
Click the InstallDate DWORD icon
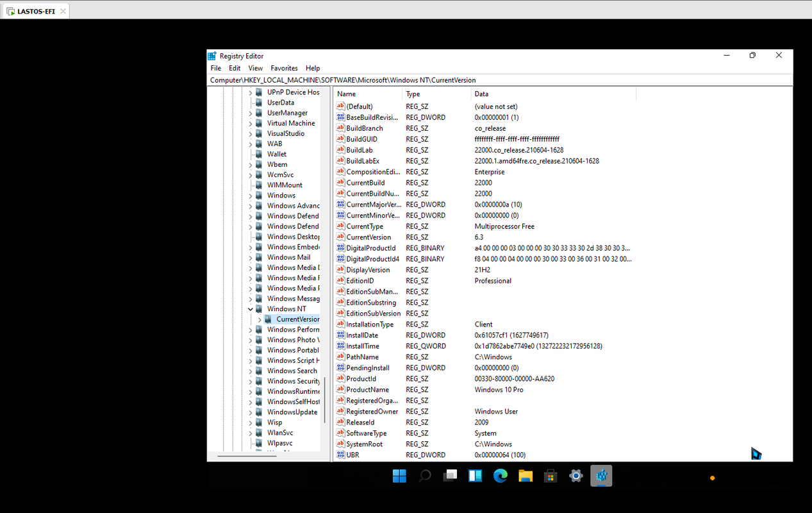(x=340, y=335)
